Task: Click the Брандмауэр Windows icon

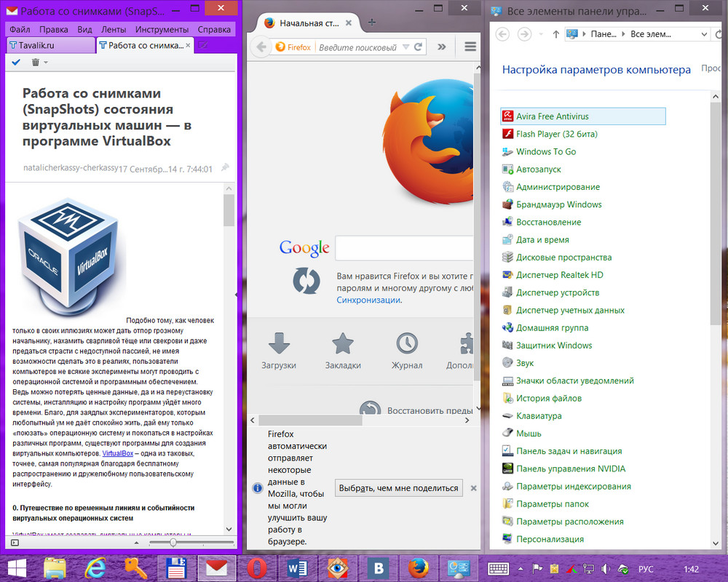Action: (507, 204)
